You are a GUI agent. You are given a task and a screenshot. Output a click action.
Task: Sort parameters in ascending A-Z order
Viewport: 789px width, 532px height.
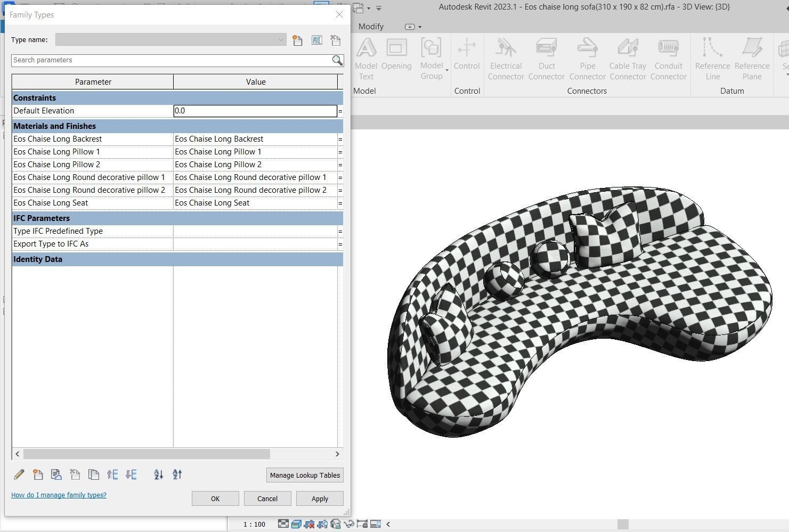click(x=158, y=474)
